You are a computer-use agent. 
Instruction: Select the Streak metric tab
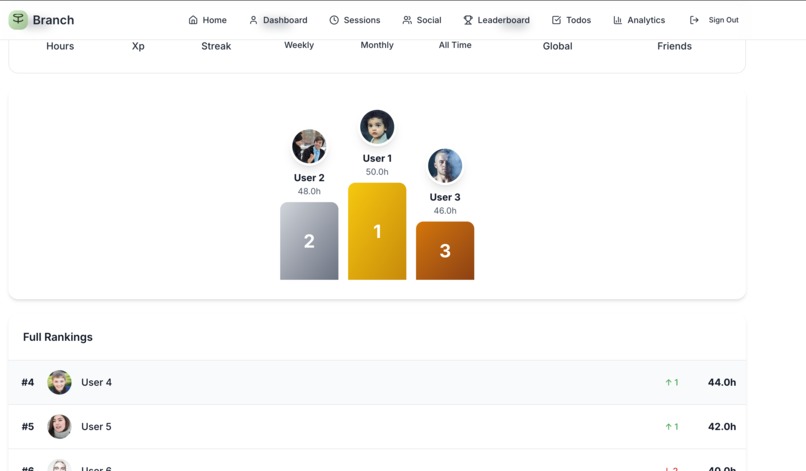click(x=216, y=46)
